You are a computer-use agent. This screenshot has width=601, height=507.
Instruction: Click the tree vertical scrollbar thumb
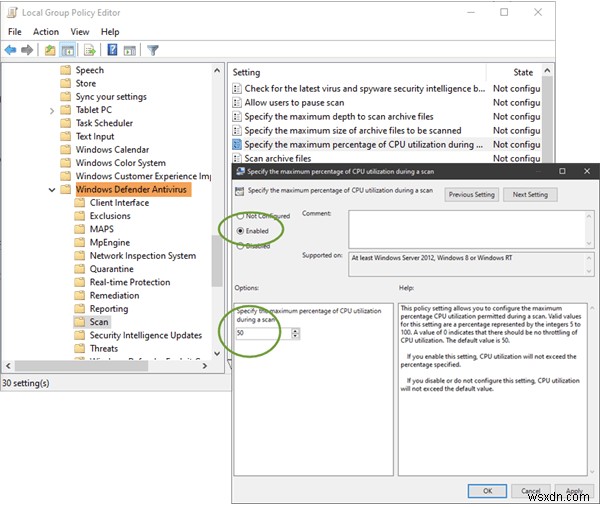pyautogui.click(x=217, y=261)
